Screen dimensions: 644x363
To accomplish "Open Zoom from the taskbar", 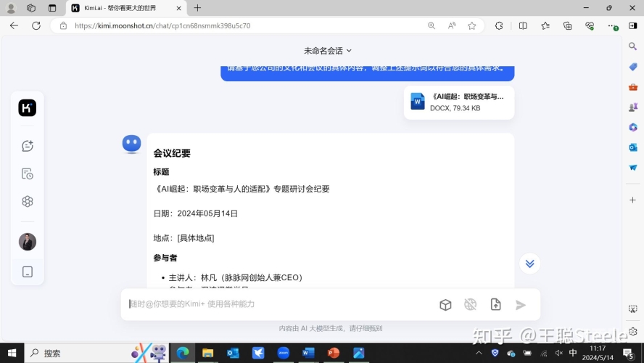I will [284, 353].
